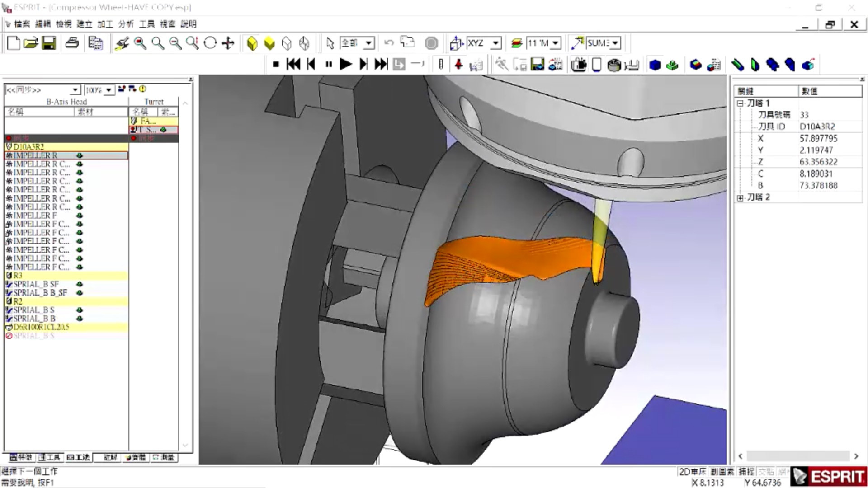
Task: Collapse the 刀塔 1 tree node
Action: tap(740, 103)
